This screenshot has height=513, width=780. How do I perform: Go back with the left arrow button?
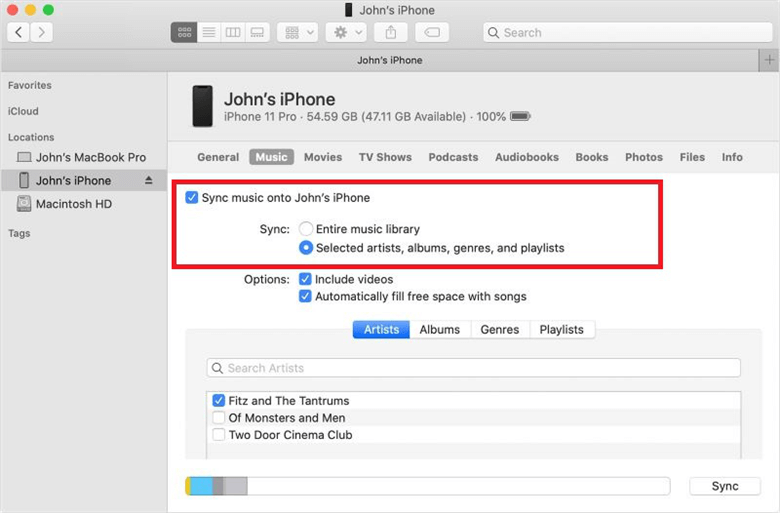point(19,33)
